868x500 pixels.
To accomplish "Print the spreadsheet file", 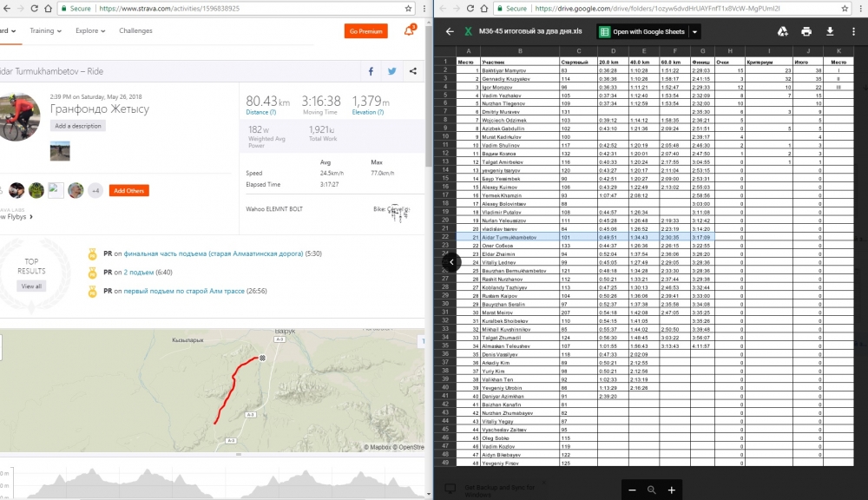I will 806,31.
